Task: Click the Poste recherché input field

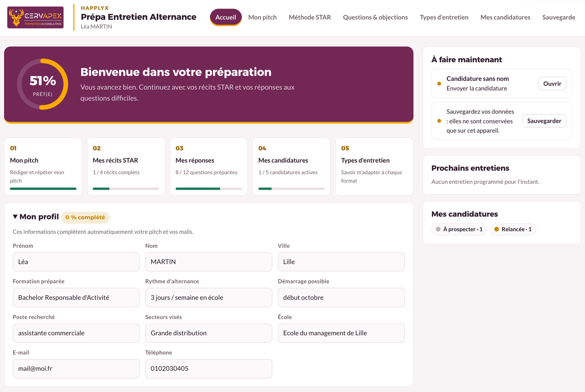Action: coord(76,333)
